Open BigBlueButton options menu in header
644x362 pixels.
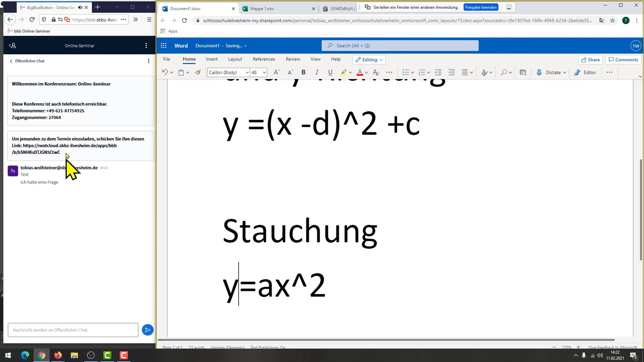pyautogui.click(x=146, y=46)
